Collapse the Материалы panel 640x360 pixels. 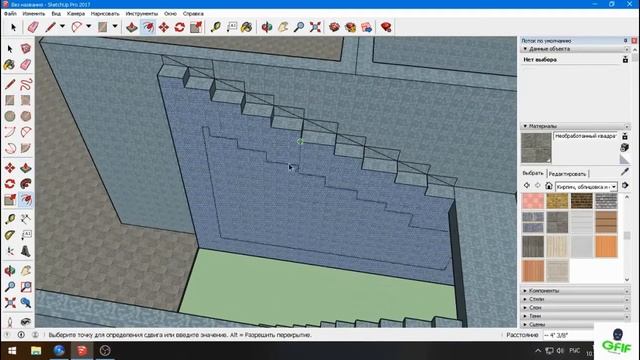click(575, 126)
